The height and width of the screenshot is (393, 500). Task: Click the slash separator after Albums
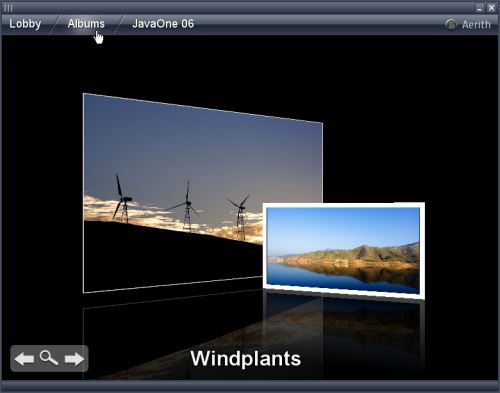coord(118,24)
